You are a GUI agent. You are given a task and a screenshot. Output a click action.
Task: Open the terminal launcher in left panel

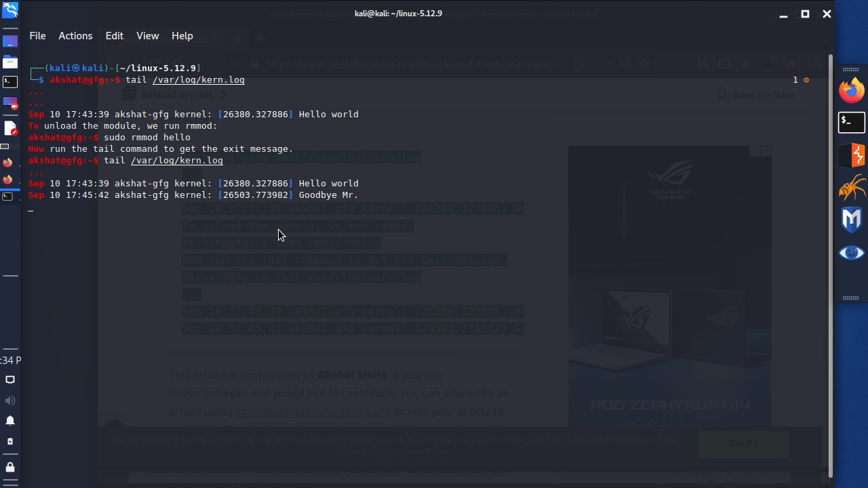[9, 82]
